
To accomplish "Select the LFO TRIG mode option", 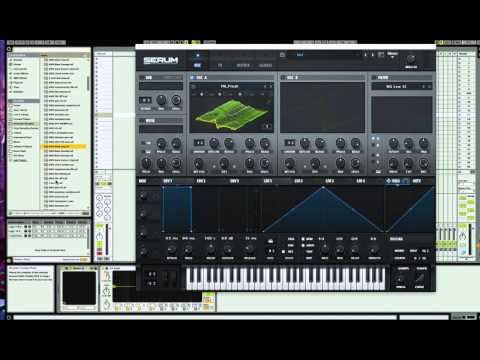I will click(x=291, y=239).
